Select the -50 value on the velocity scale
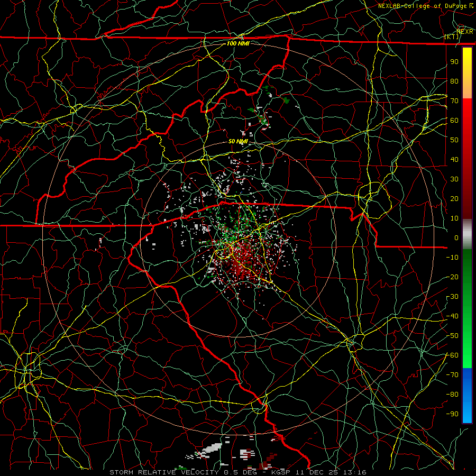The width and height of the screenshot is (476, 476). [x=452, y=336]
